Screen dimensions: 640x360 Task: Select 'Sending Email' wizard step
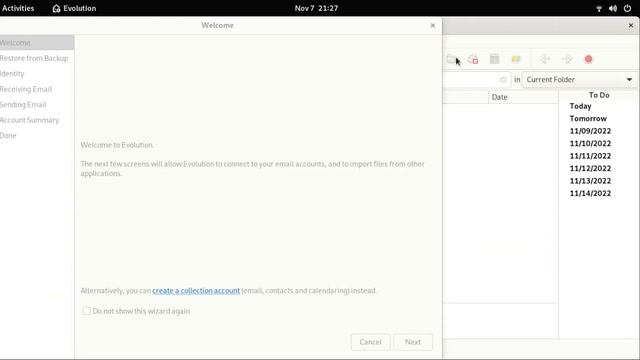[x=37, y=105]
